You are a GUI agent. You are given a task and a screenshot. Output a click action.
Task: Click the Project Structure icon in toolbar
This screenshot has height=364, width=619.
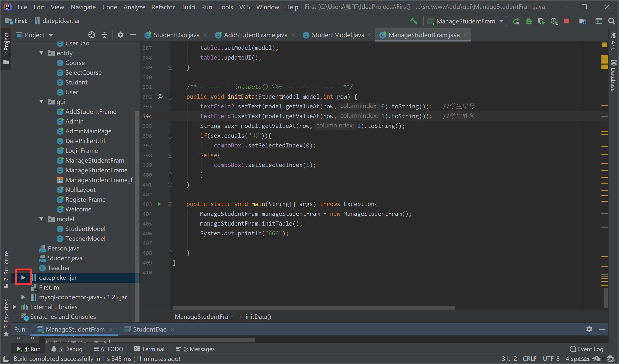(583, 21)
